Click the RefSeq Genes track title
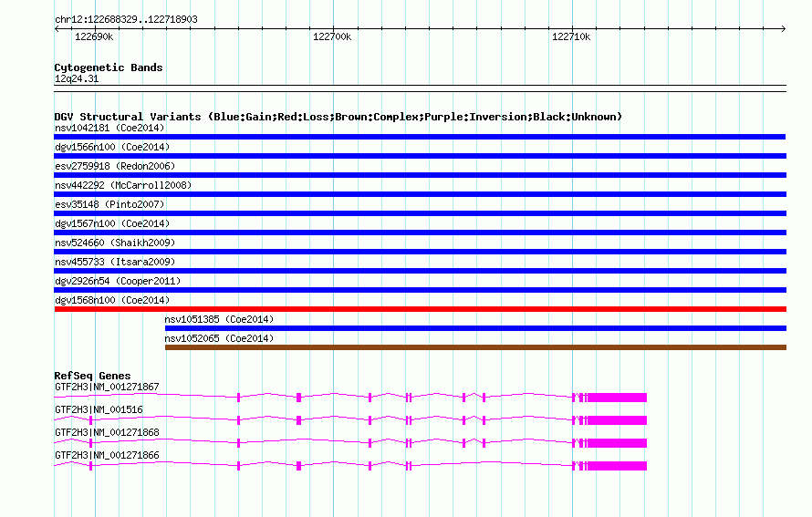 [92, 377]
